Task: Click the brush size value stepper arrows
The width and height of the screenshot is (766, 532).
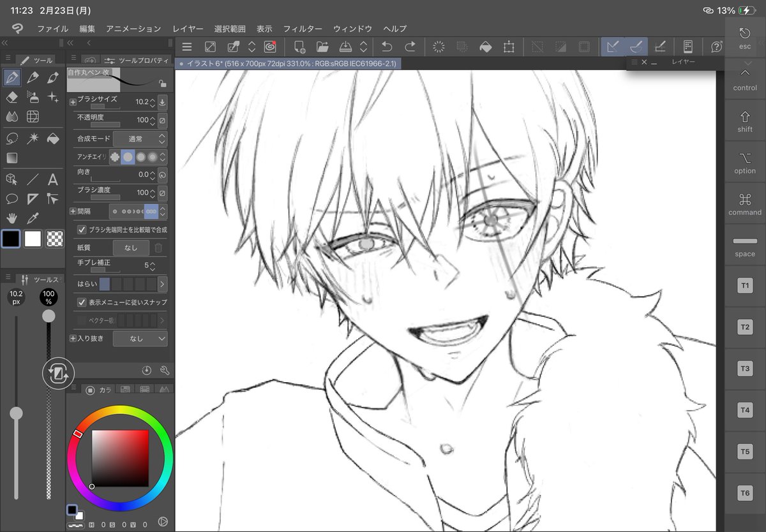Action: point(153,101)
